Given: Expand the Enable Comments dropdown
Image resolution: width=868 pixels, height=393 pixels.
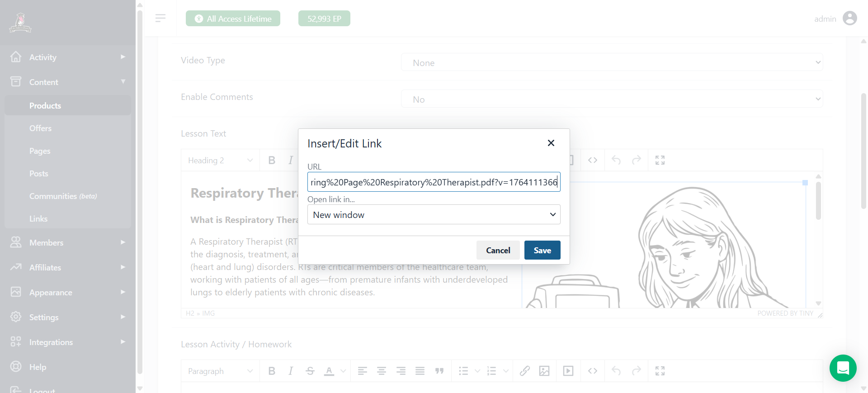Looking at the screenshot, I should [612, 99].
